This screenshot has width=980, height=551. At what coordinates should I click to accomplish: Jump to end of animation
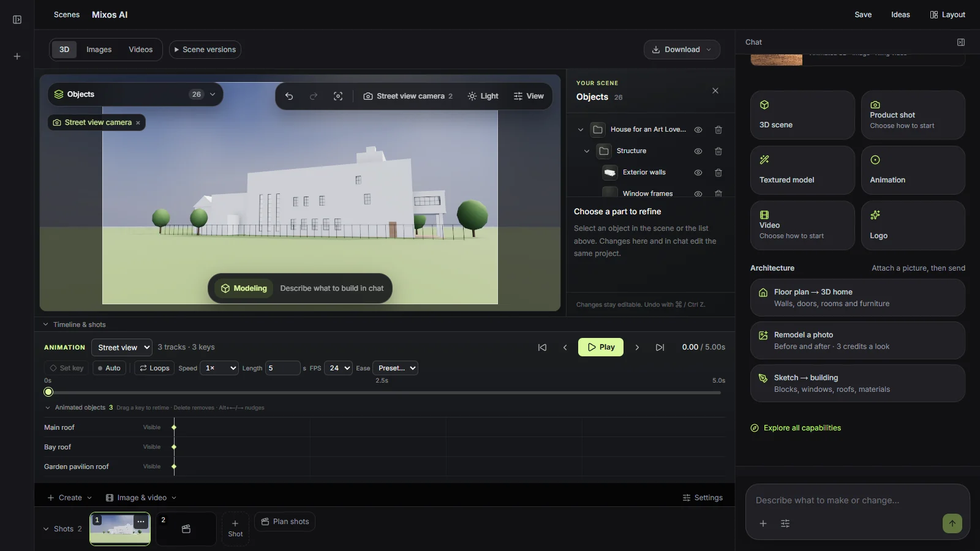660,347
